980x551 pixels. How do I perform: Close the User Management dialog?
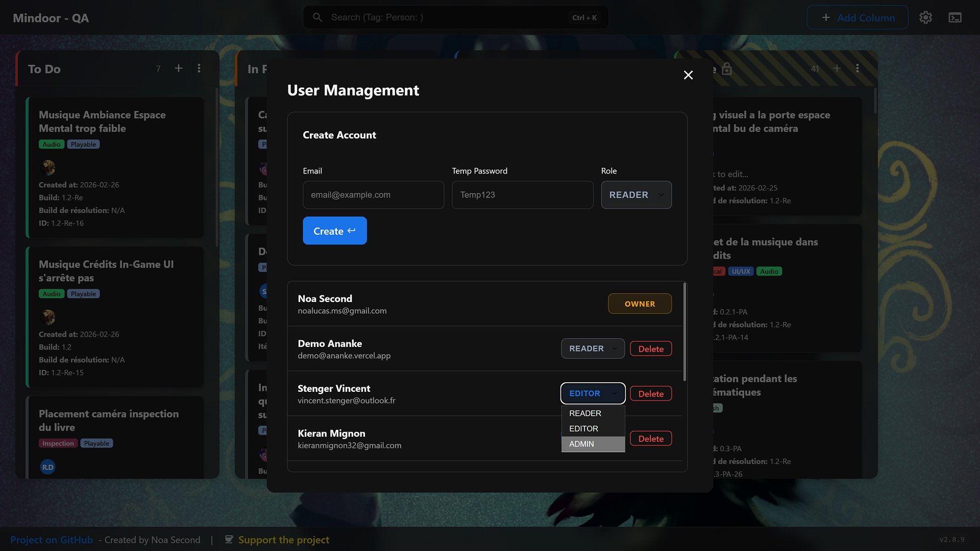point(688,75)
